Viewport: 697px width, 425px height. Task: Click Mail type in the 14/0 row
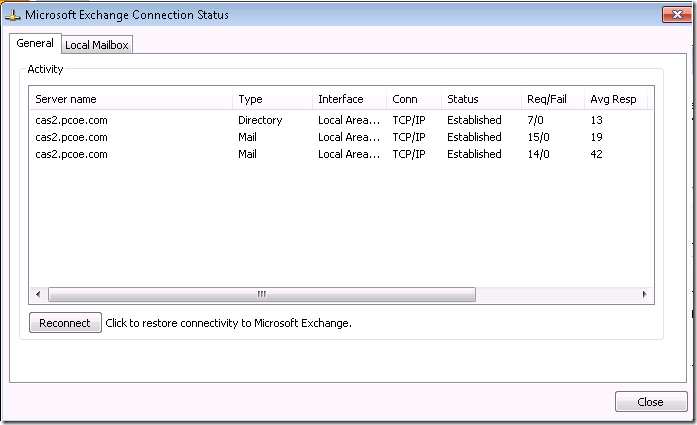click(x=247, y=154)
